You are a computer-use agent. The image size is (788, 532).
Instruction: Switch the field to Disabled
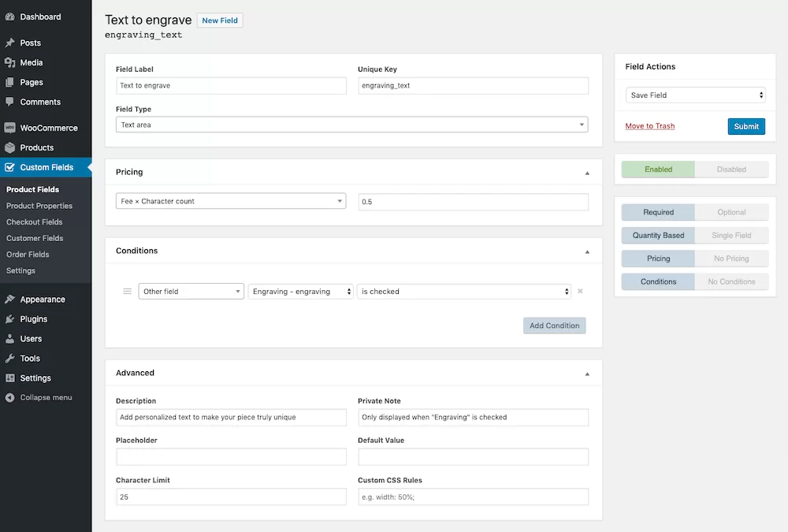[732, 169]
